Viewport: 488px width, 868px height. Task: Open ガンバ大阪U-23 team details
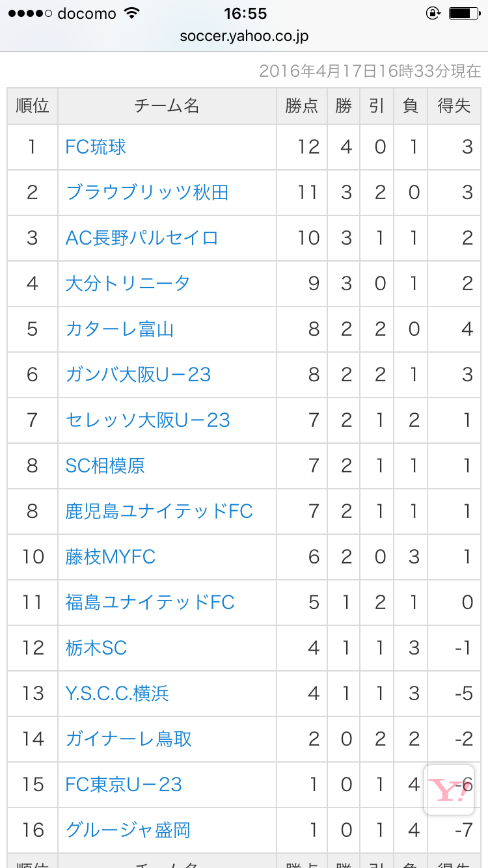point(138,375)
